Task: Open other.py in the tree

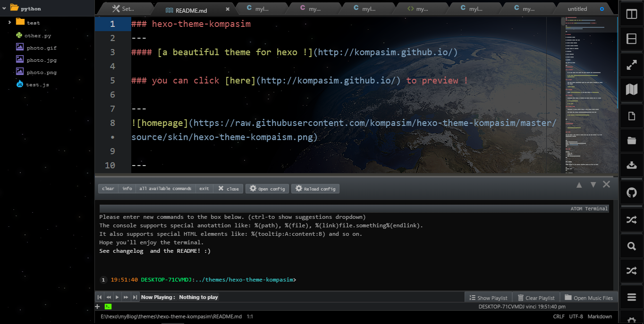Action: [x=38, y=35]
